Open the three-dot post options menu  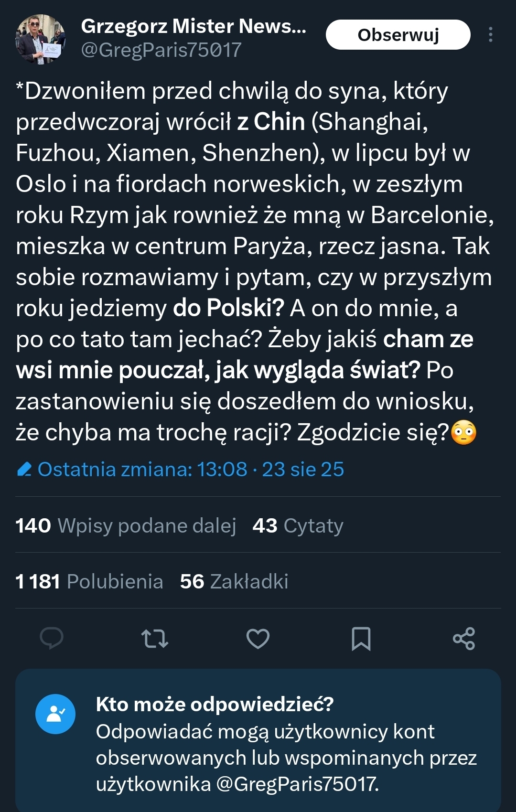pos(491,35)
